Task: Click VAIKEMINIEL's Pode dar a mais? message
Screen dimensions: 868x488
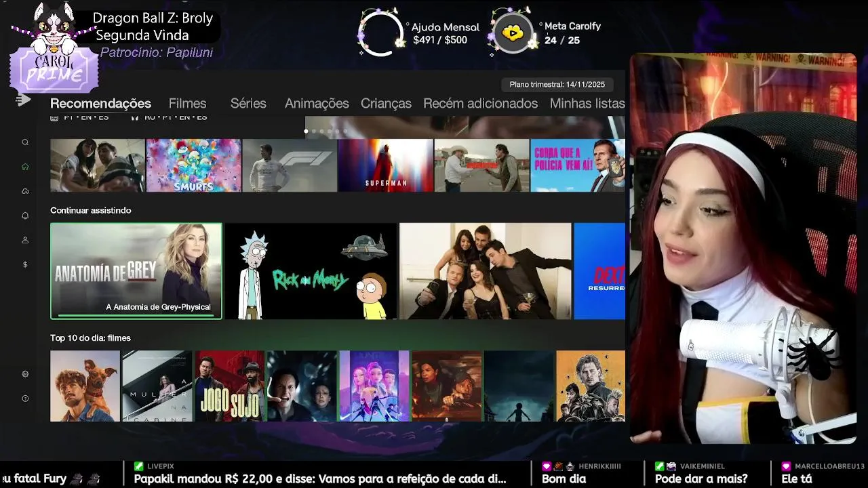Action: pyautogui.click(x=701, y=479)
